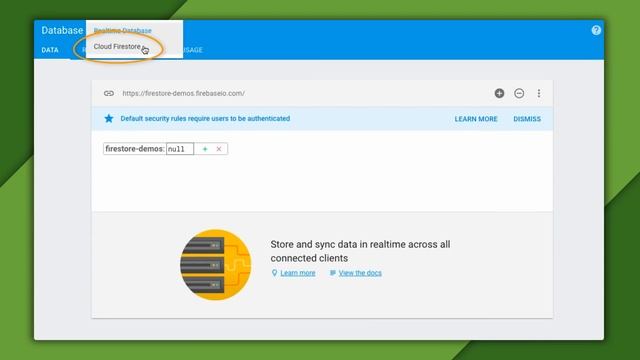Click the server illustration graphic
This screenshot has width=640, height=360.
pyautogui.click(x=216, y=265)
